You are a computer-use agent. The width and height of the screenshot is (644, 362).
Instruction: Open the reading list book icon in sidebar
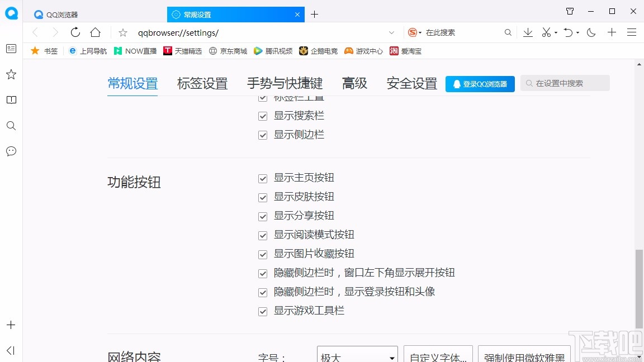(x=11, y=100)
